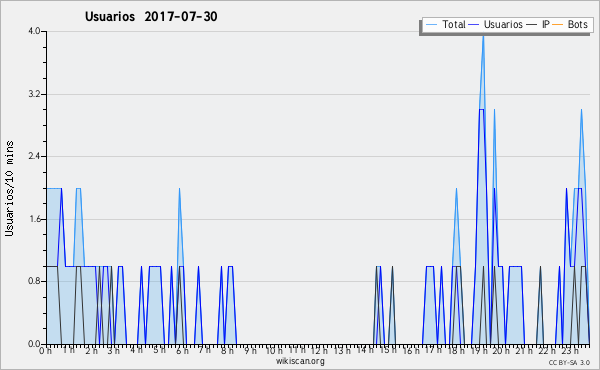
Task: Click the "9 h" x-axis label
Action: 251,351
